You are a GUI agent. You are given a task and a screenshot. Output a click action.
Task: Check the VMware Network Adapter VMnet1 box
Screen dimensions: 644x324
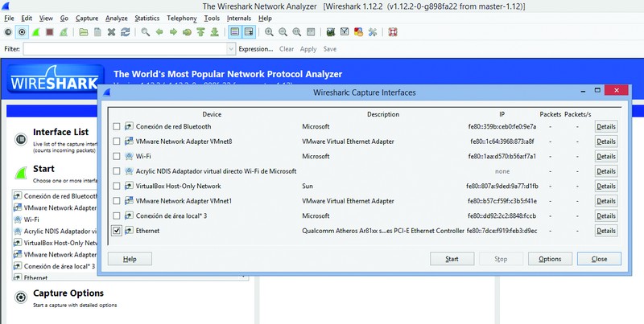117,201
